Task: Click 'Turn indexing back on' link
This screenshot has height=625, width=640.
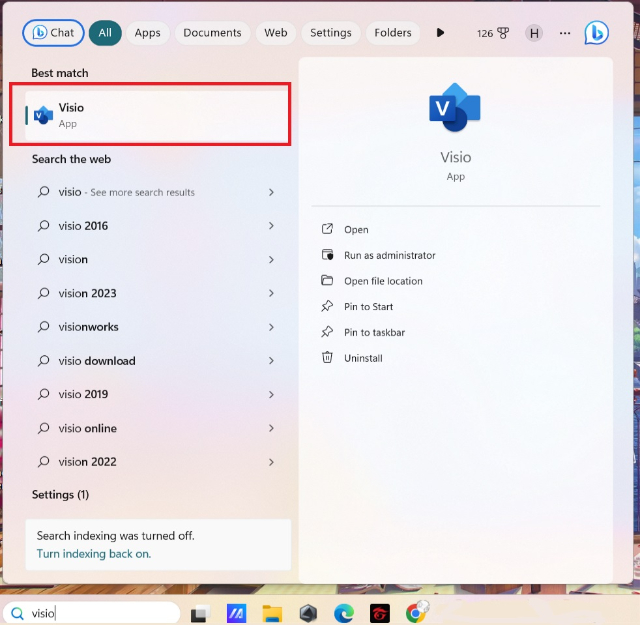Action: pos(93,554)
